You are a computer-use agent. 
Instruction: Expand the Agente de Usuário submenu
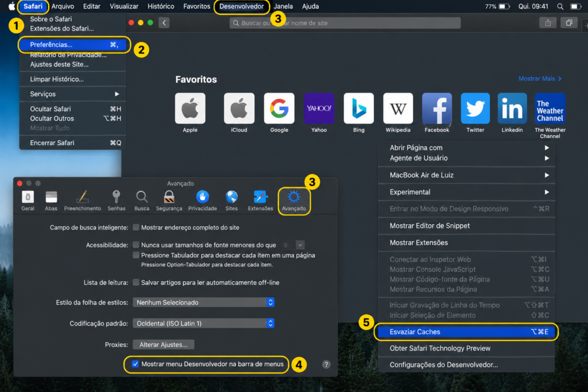pos(466,158)
